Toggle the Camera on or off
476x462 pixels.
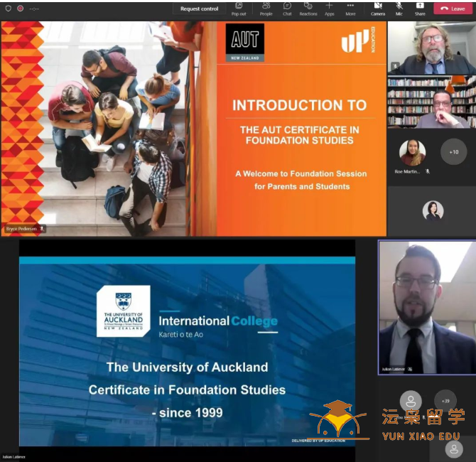pyautogui.click(x=378, y=9)
